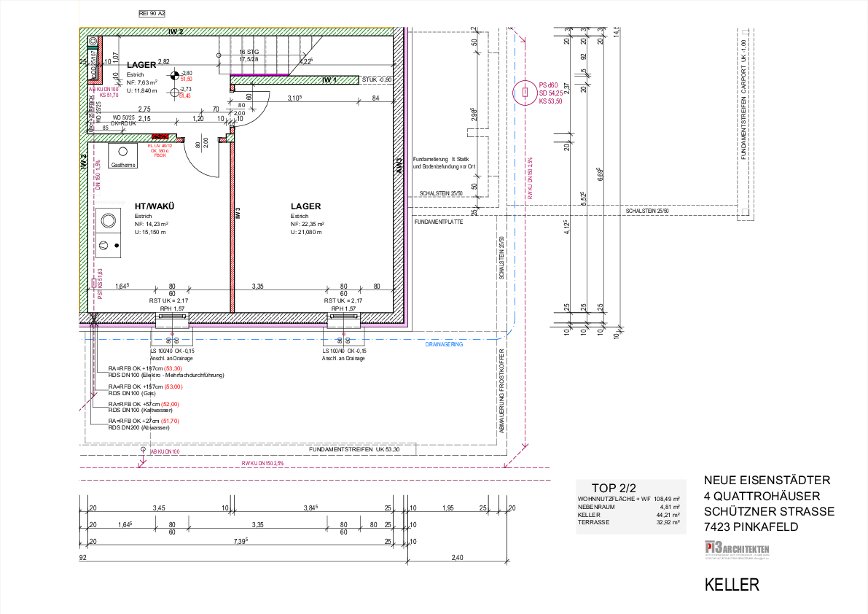
Task: Click the 'IW 3' wall label
Action: coord(238,213)
